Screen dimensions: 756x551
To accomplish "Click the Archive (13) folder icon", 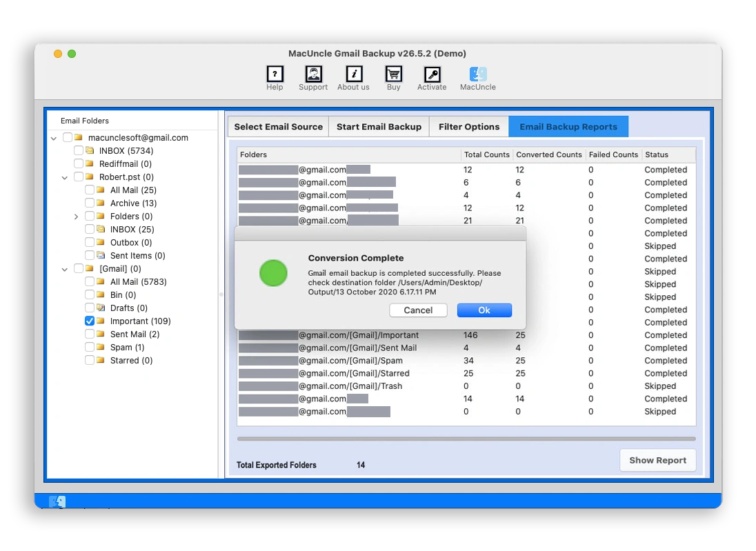I will tap(100, 203).
